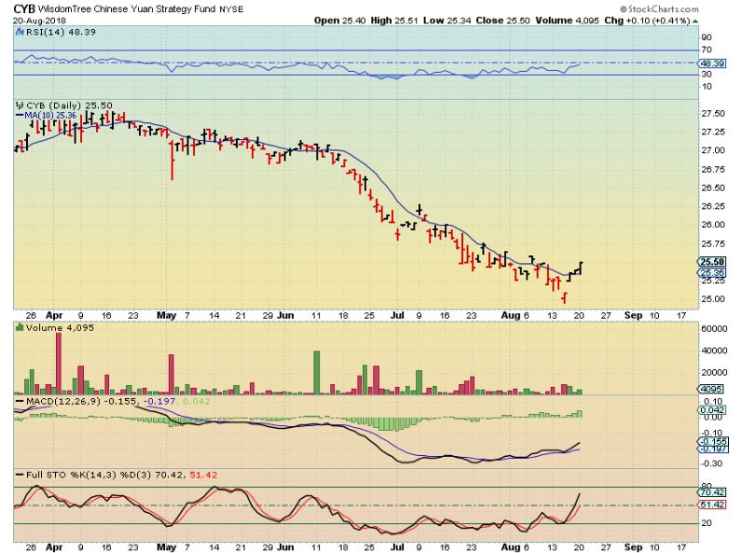Click the WisdomTree Chinese Yuan Strategy Fund name
This screenshot has height=553, width=756.
pyautogui.click(x=127, y=9)
